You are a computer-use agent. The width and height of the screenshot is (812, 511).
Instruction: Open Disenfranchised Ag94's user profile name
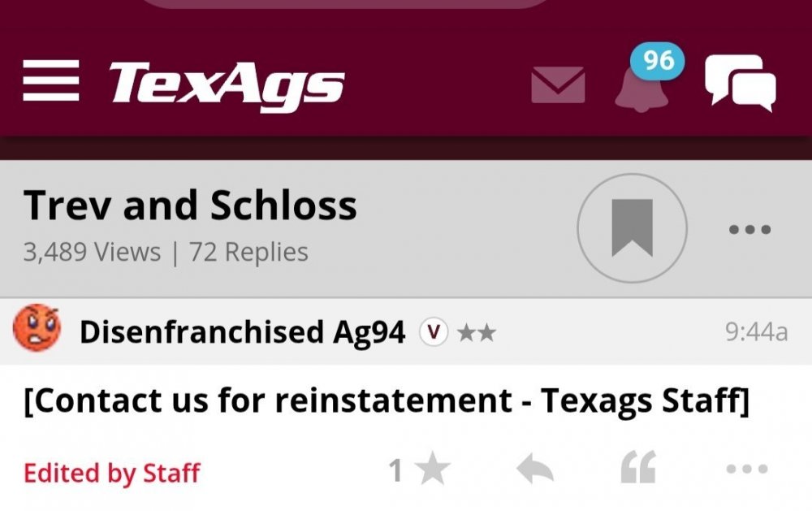click(x=242, y=331)
